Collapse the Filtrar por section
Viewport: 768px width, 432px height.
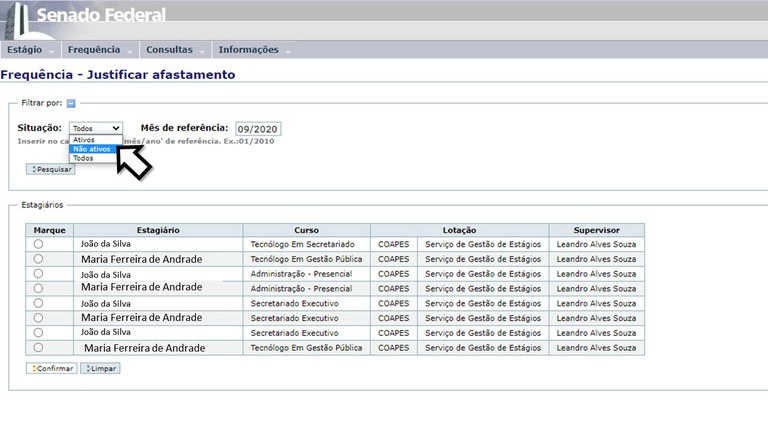[71, 103]
